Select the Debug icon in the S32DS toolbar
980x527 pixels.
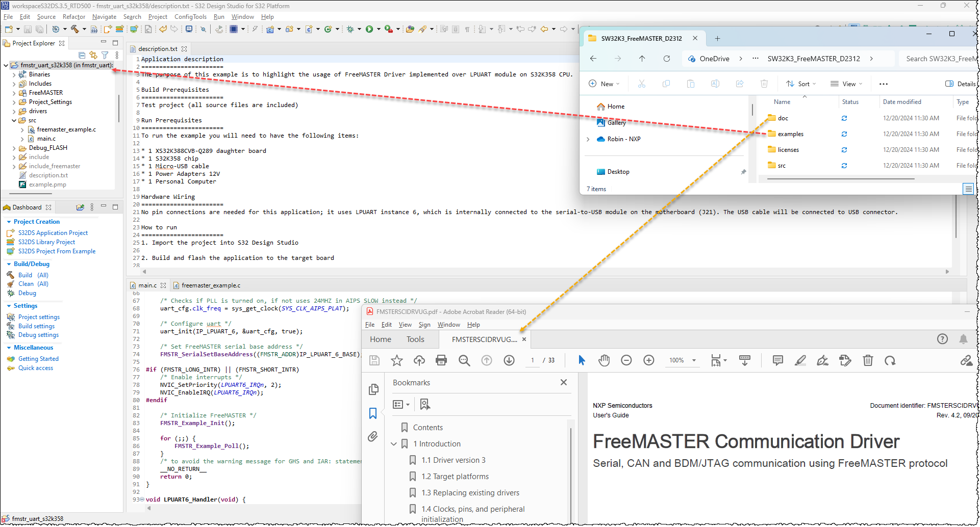[350, 29]
